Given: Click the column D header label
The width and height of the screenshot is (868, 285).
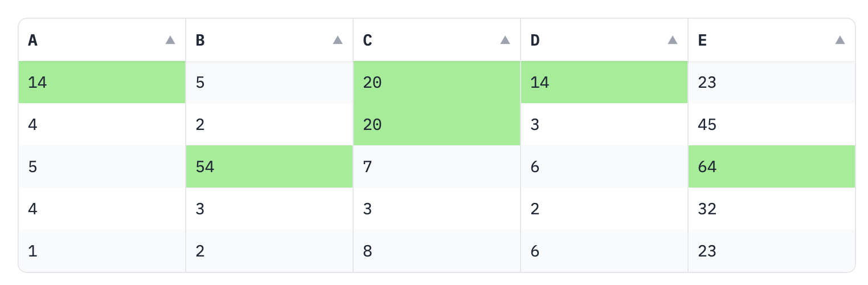Looking at the screenshot, I should [x=535, y=40].
